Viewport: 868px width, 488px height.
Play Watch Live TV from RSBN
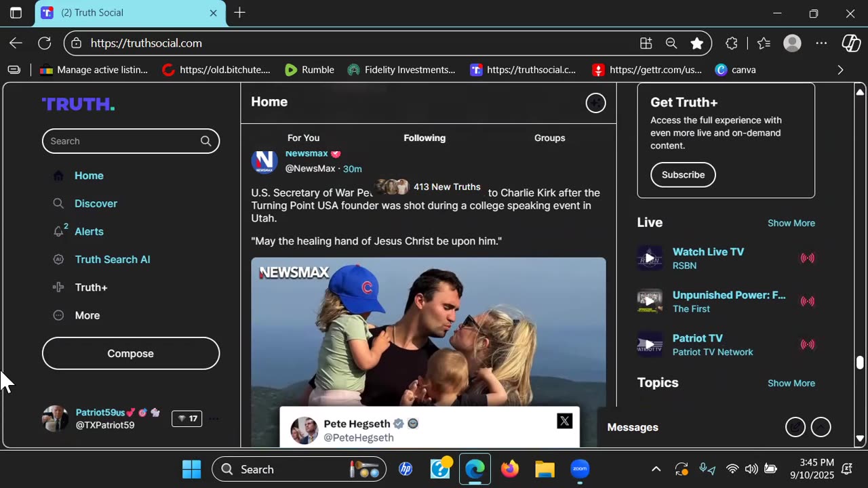tap(650, 258)
